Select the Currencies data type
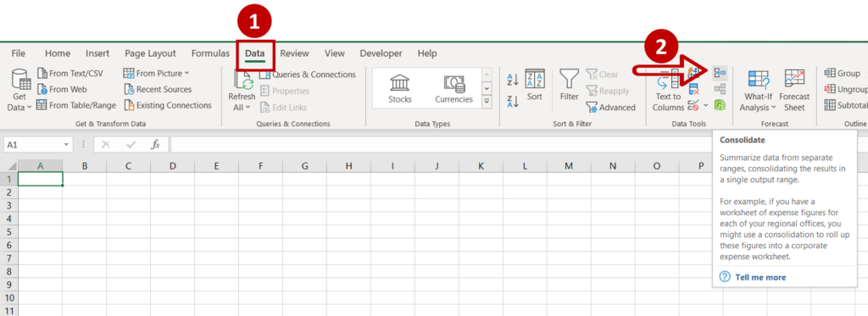Viewport: 868px width, 316px height. click(454, 89)
